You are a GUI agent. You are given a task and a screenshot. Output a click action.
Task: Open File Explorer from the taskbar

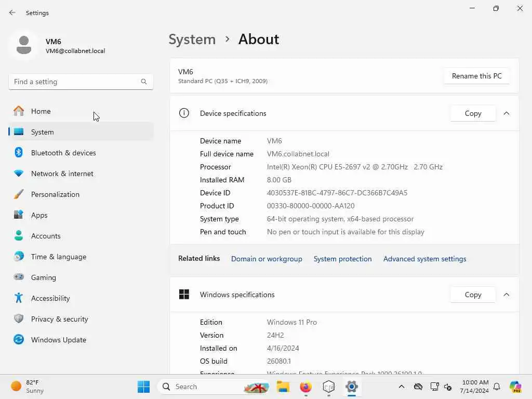pyautogui.click(x=283, y=387)
